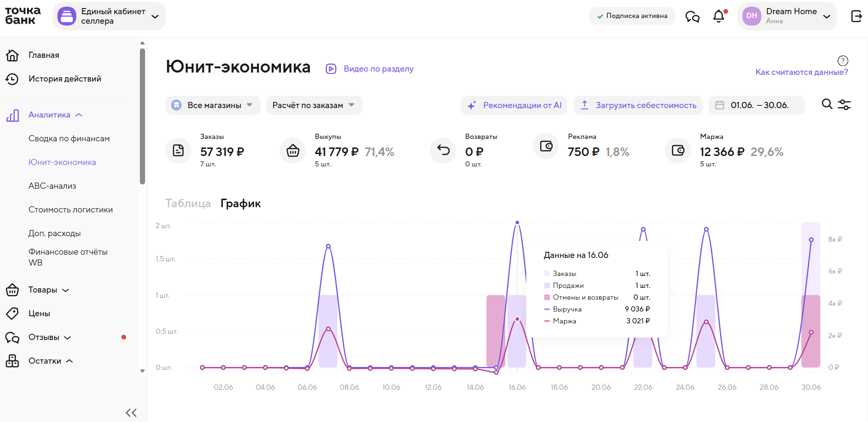Open Стоимость логистики

pyautogui.click(x=71, y=210)
